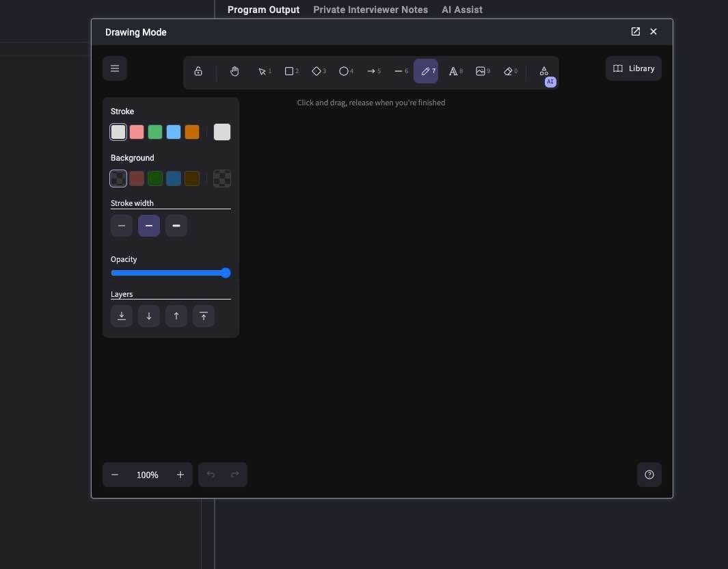
Task: Send shape to back using Layers control
Action: tap(122, 316)
